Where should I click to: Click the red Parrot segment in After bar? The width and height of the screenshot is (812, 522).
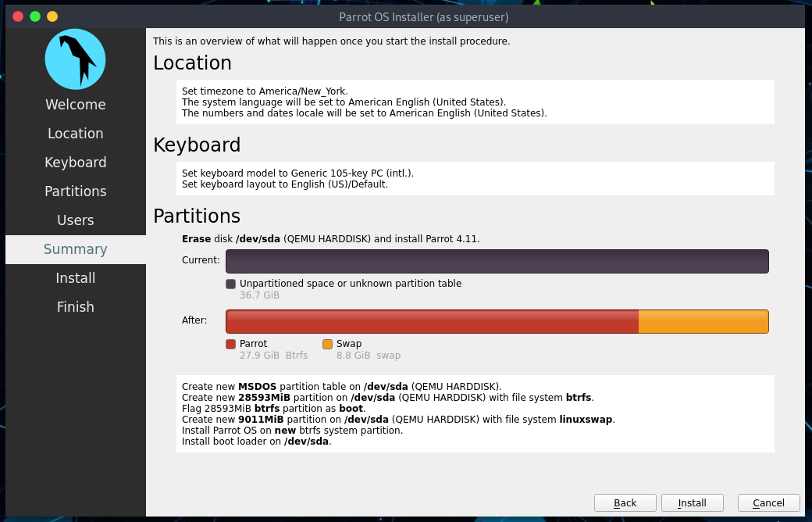pos(433,321)
